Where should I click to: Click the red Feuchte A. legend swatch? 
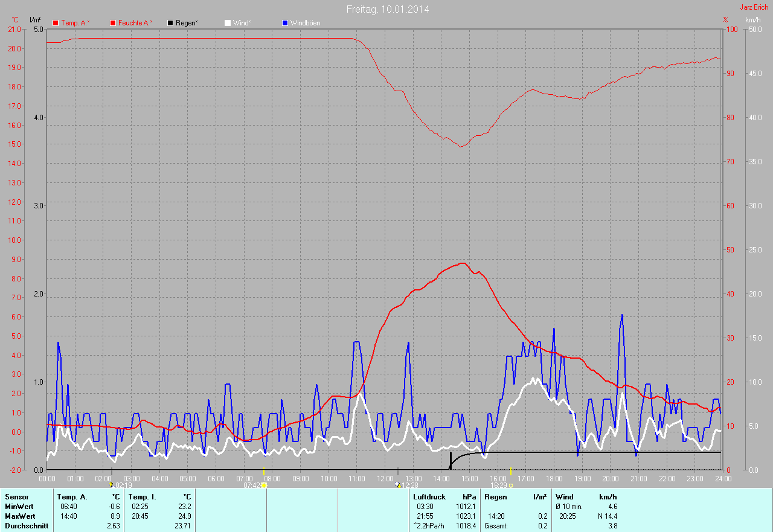click(x=113, y=23)
